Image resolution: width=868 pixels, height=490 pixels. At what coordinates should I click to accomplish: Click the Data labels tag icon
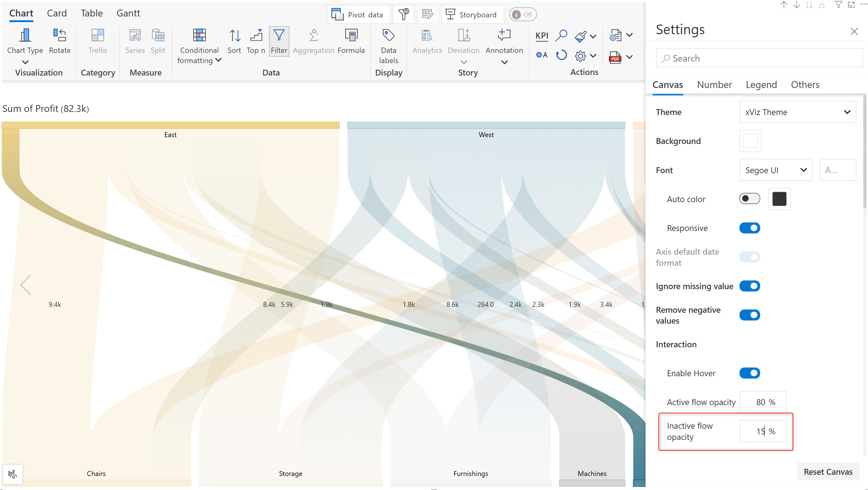388,35
